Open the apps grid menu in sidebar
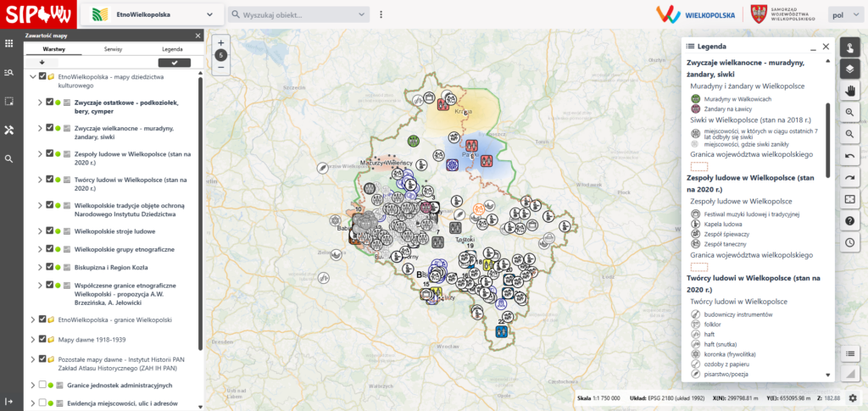Screen dimensions: 868x411 pyautogui.click(x=9, y=43)
